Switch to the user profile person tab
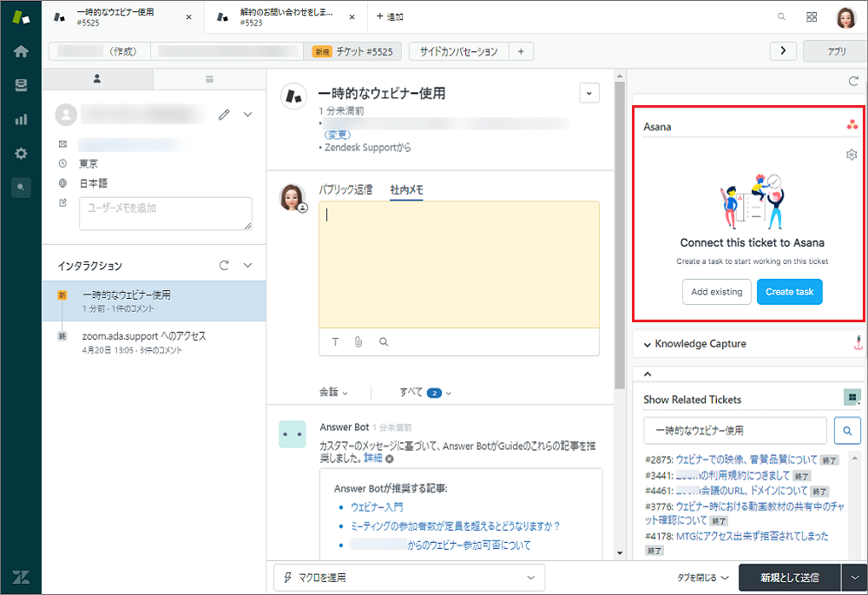 [x=97, y=79]
